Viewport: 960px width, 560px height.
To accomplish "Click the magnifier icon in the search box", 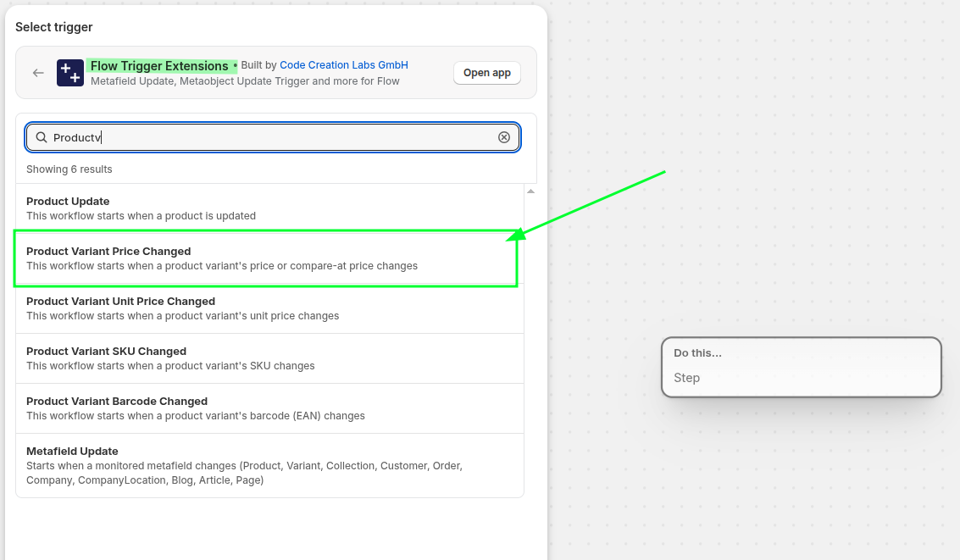I will [x=42, y=137].
